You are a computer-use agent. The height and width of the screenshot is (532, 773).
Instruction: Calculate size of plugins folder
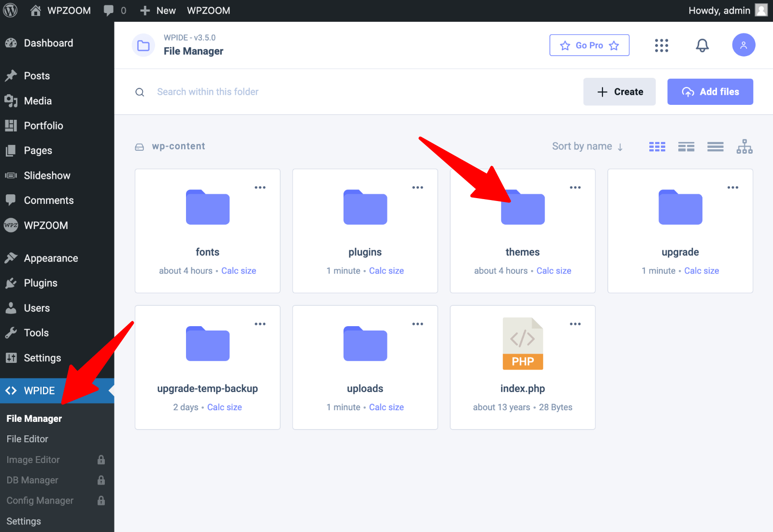pyautogui.click(x=386, y=271)
